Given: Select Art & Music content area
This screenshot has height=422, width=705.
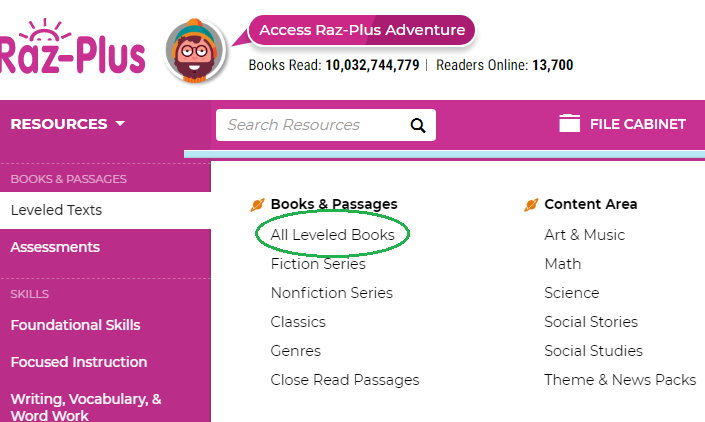Looking at the screenshot, I should pyautogui.click(x=584, y=235).
